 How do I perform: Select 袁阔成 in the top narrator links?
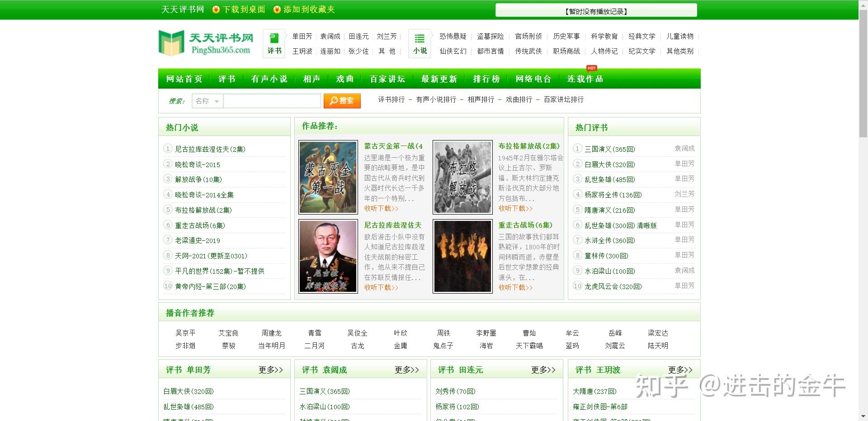coord(330,36)
